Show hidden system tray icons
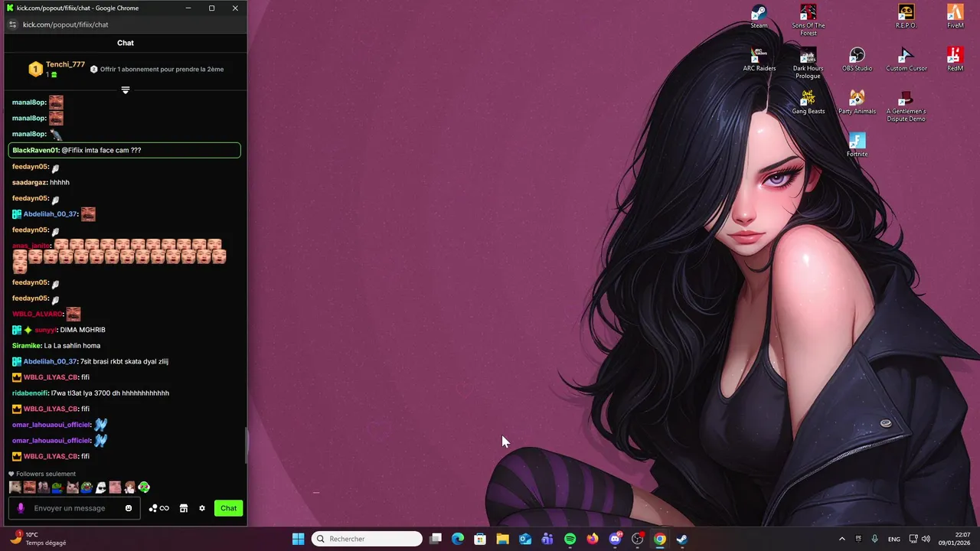Viewport: 980px width, 551px height. pyautogui.click(x=841, y=539)
